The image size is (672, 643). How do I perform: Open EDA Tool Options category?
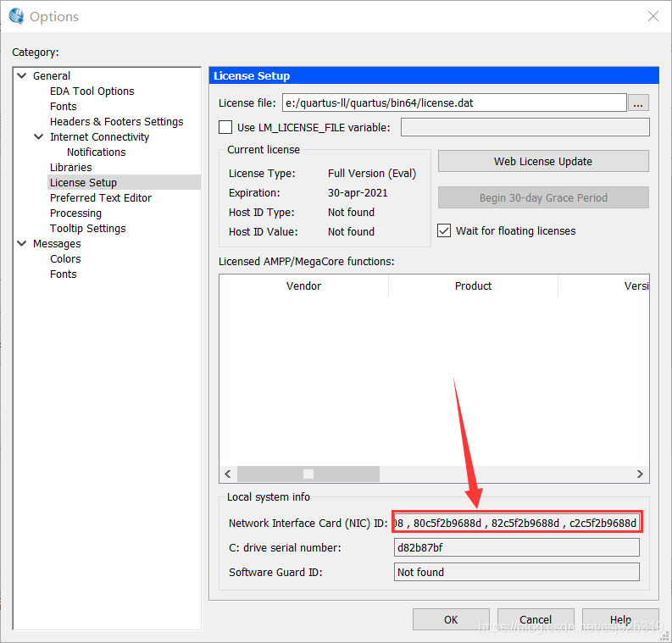(92, 91)
